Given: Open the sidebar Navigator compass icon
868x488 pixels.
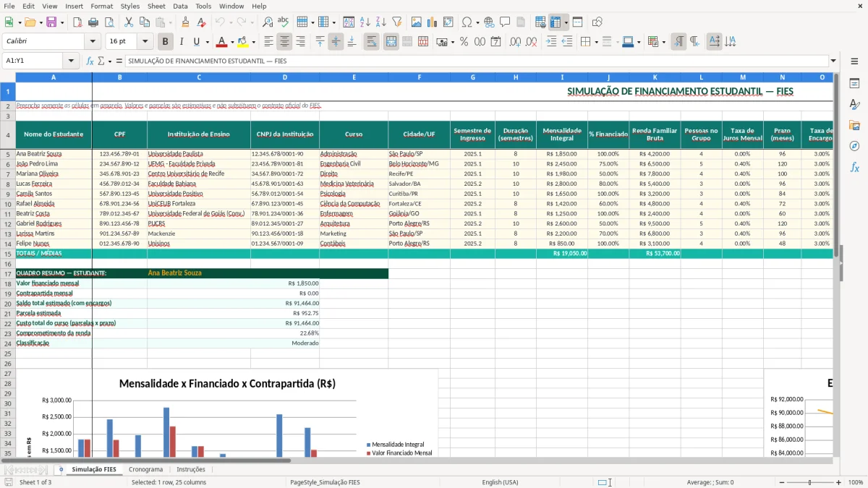Looking at the screenshot, I should pyautogui.click(x=854, y=146).
